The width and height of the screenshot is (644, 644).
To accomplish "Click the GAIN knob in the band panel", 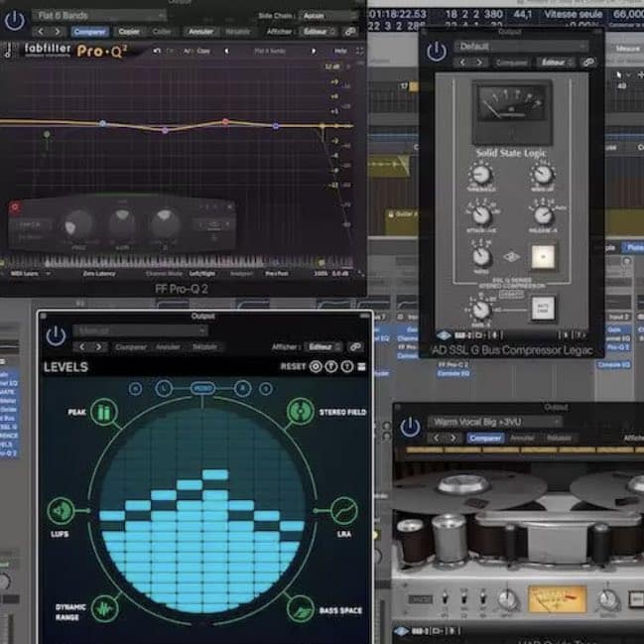I will tap(122, 224).
